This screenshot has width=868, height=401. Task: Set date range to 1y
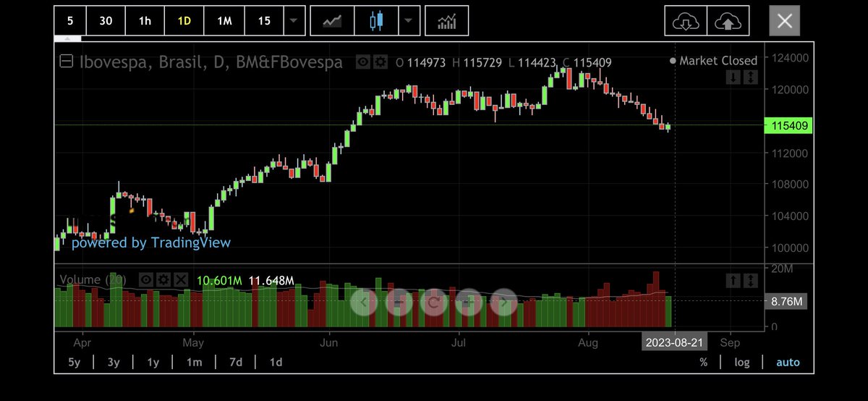[153, 362]
